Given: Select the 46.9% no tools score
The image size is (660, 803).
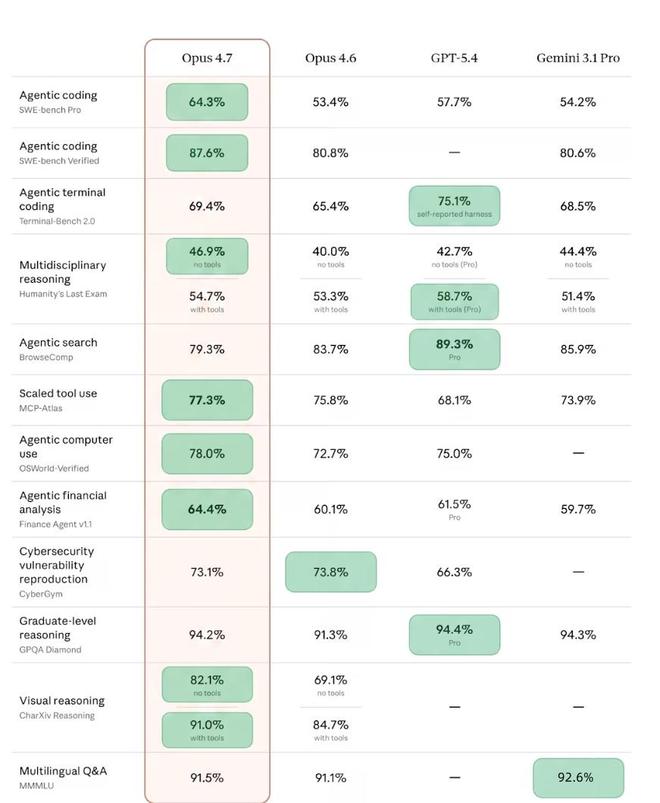Looking at the screenshot, I should point(207,256).
